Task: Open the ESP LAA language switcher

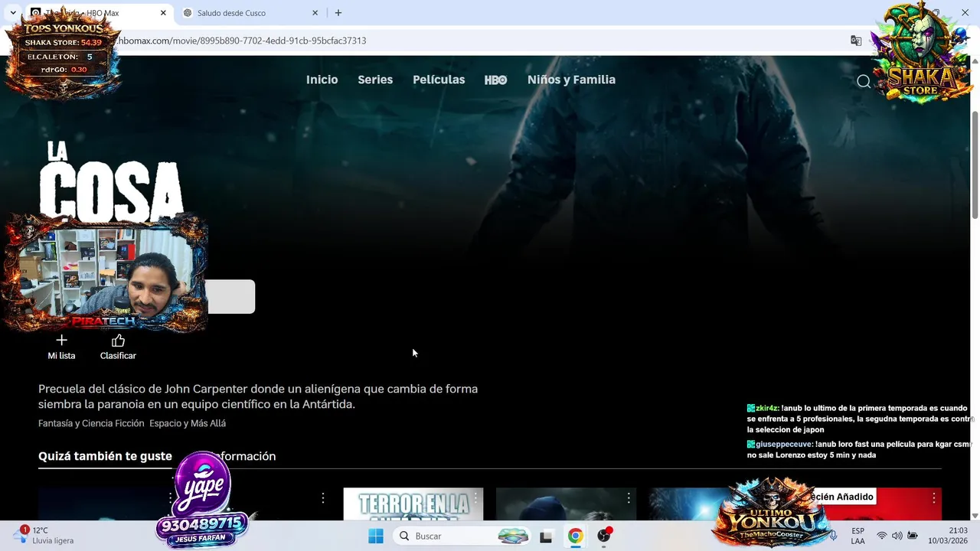Action: (857, 536)
